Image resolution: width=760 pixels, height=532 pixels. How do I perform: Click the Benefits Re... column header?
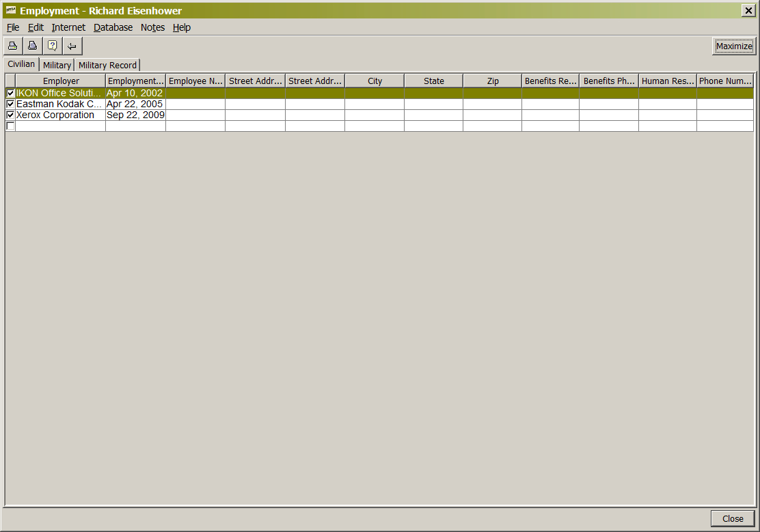pos(551,81)
